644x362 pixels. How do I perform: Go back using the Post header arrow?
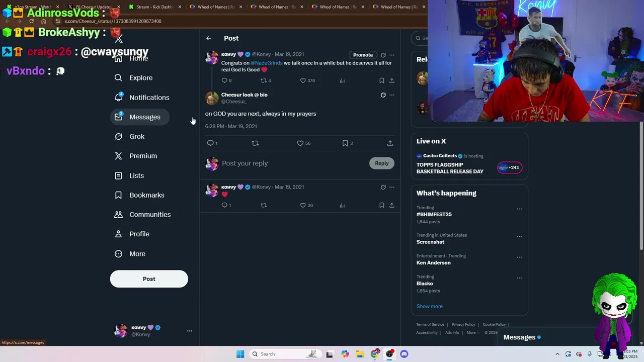click(x=209, y=38)
